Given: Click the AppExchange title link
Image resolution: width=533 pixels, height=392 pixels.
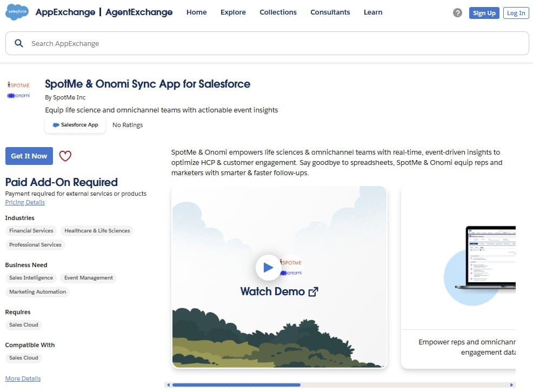Looking at the screenshot, I should [x=65, y=12].
